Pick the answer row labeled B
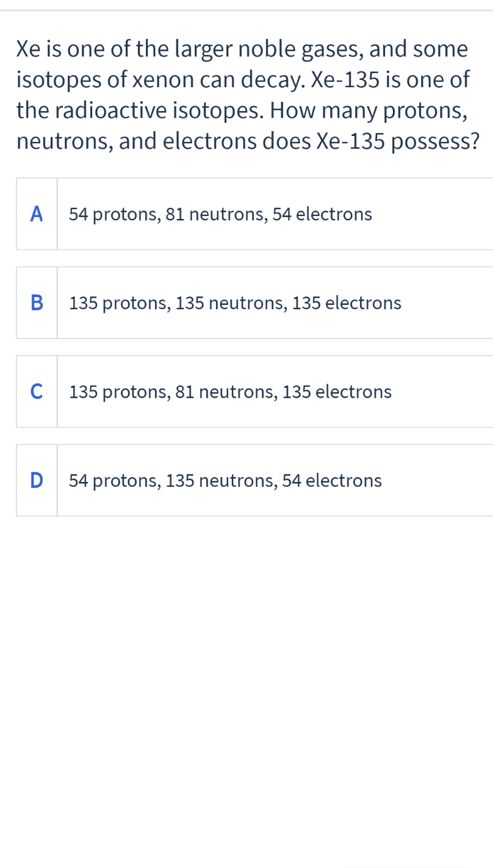Viewport: 493px width, 868px height. 254,303
